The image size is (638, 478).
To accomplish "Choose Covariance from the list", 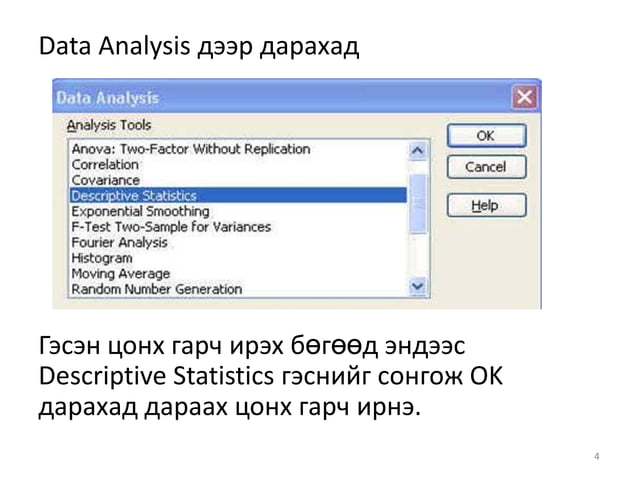I will click(238, 180).
